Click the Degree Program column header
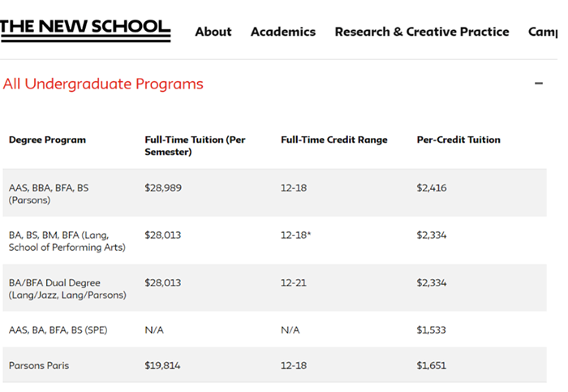The image size is (568, 392). coord(47,140)
